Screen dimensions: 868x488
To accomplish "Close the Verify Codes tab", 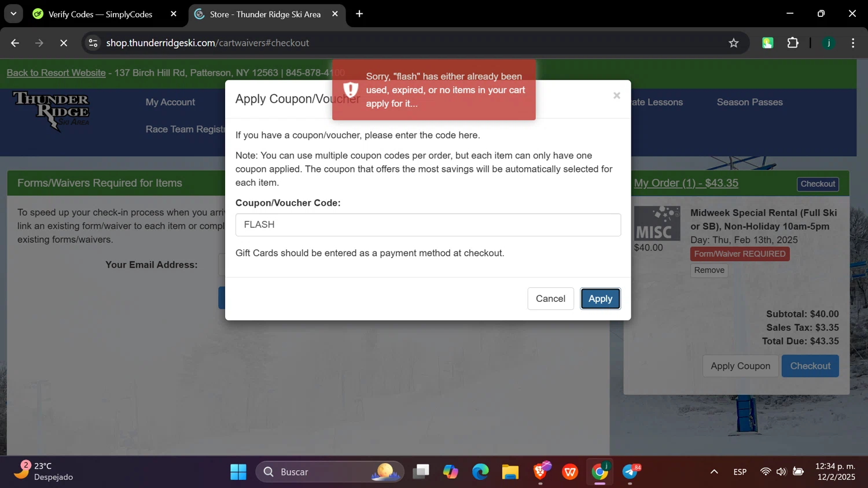I will click(x=174, y=14).
